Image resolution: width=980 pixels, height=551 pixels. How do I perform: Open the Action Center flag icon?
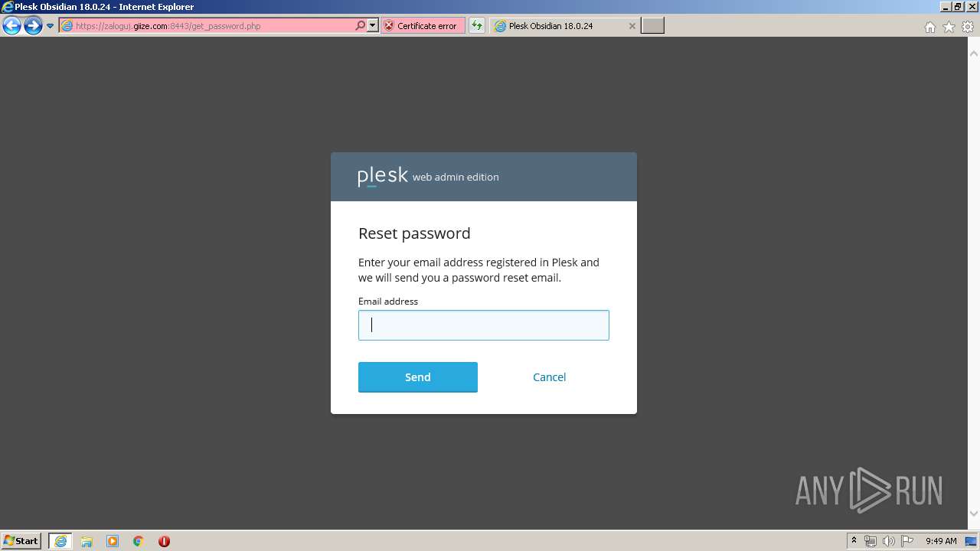[x=906, y=541]
